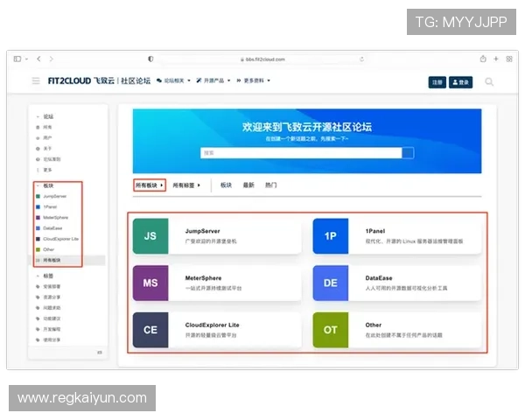This screenshot has height=420, width=525.
Task: Open the 所有板块 filter dropdown
Action: point(150,185)
